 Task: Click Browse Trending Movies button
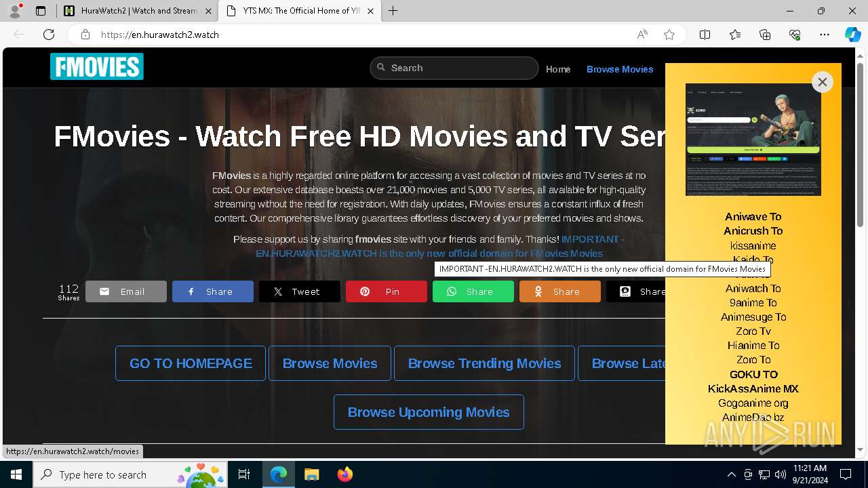[x=484, y=363]
